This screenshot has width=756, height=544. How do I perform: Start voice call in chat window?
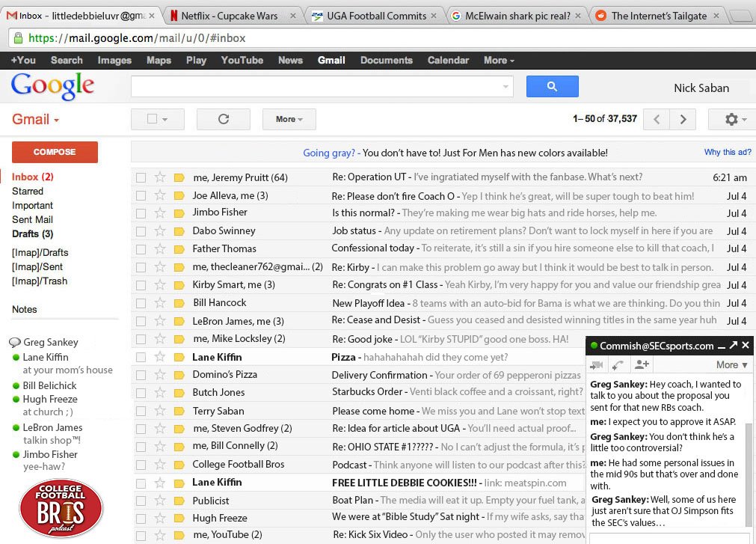coord(618,365)
